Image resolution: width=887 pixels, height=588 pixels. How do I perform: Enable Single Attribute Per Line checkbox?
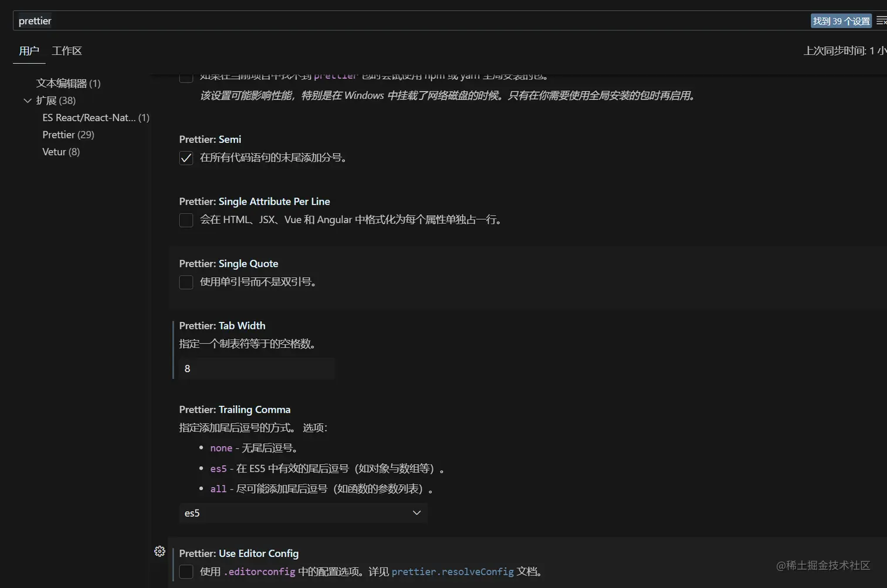tap(186, 220)
